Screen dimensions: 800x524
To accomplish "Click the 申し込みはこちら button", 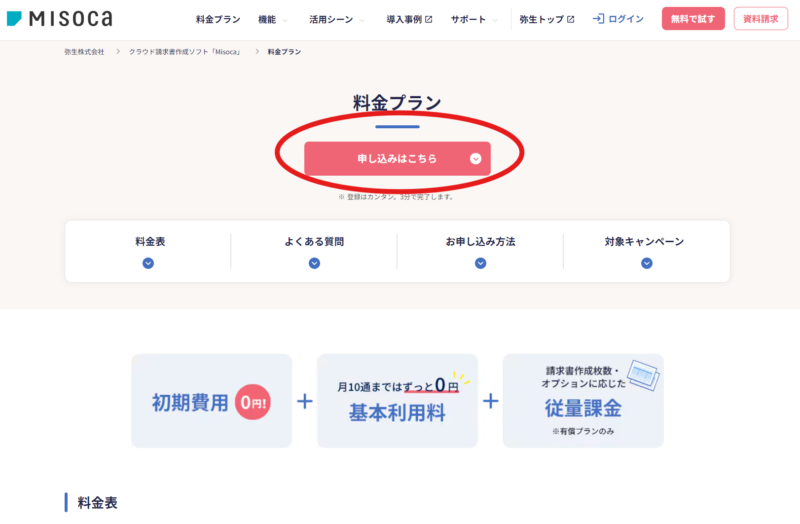I will (x=397, y=158).
